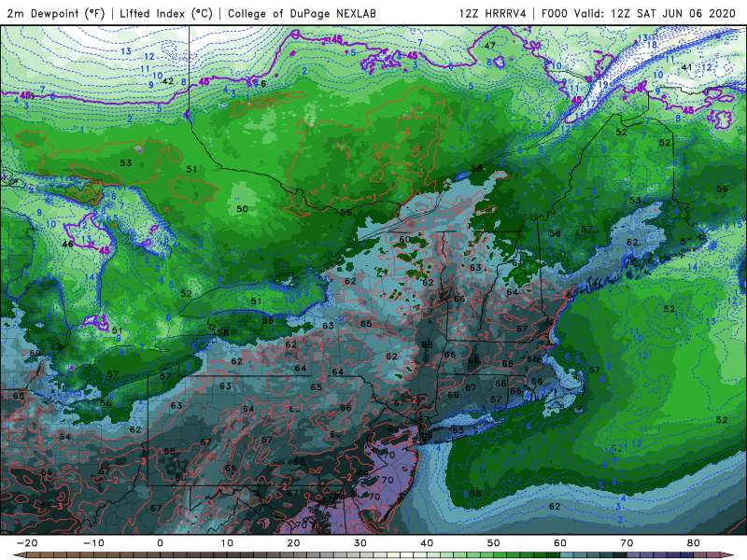Click "F000 Valid: 12Z SAT JUN 06 2020"
Screen dimensions: 747x560
pos(639,13)
